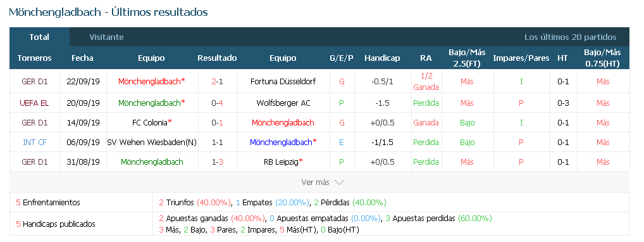Open the 2-1 result of 22/09/19 match
Viewport: 644px width, 242px height.
[x=217, y=82]
